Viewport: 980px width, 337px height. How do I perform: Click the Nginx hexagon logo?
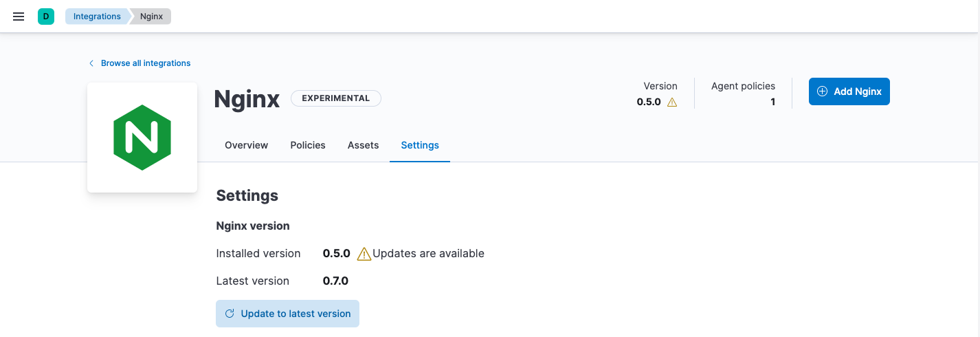(142, 138)
